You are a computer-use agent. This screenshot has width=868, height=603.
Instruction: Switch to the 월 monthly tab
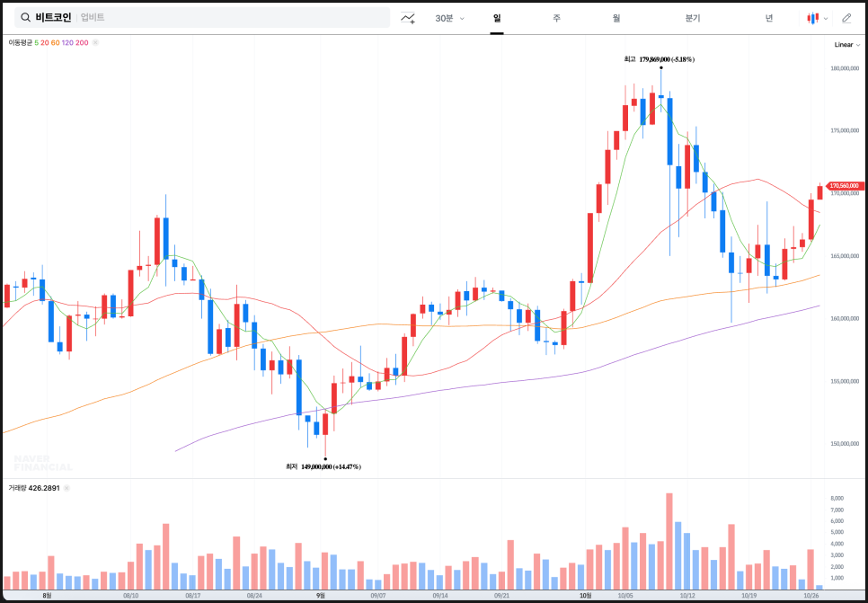pyautogui.click(x=616, y=18)
